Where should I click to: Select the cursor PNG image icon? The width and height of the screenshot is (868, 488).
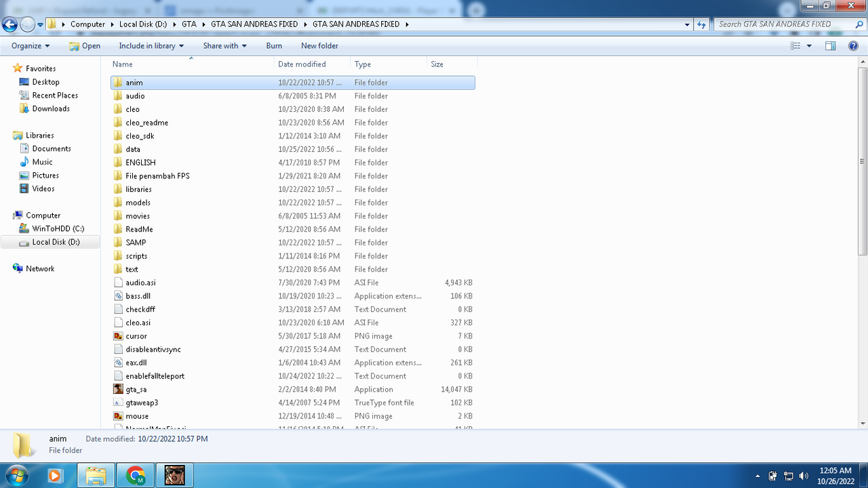coord(118,336)
